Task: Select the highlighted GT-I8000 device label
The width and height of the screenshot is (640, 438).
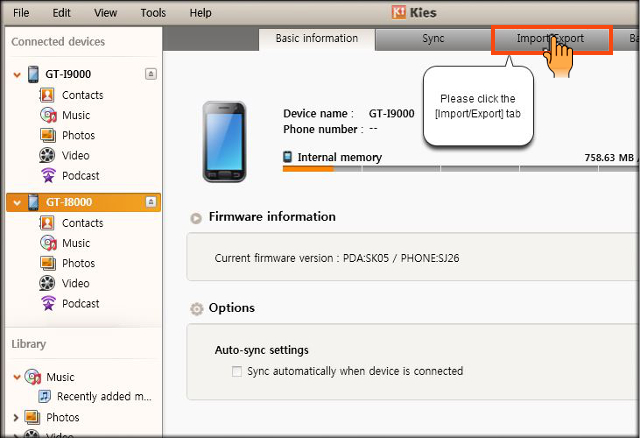Action: tap(69, 202)
